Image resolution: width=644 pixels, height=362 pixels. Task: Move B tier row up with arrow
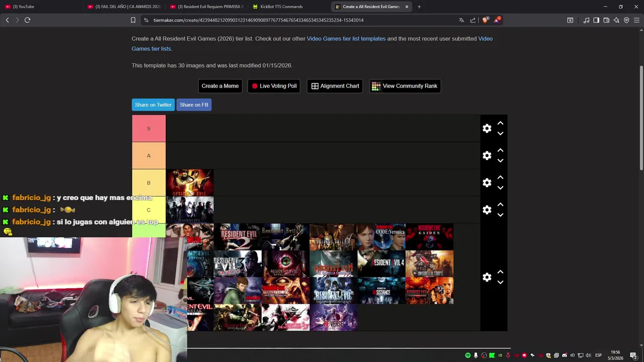[500, 177]
